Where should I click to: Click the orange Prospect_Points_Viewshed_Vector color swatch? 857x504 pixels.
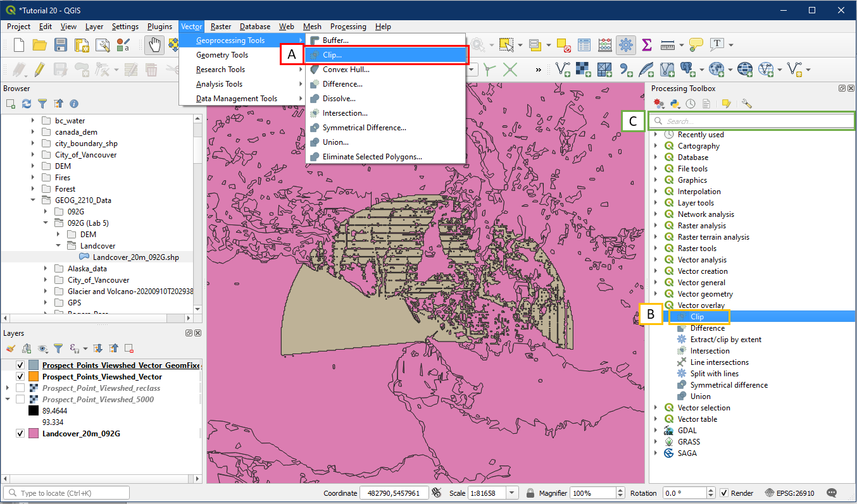(34, 377)
